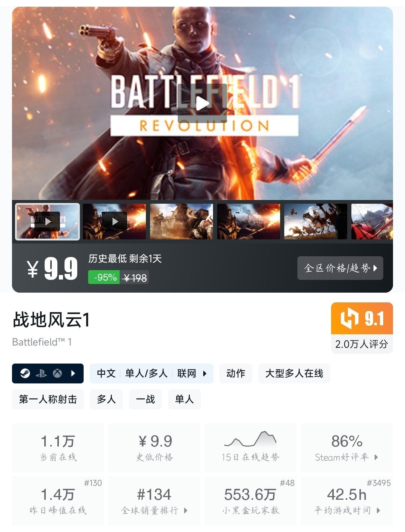The image size is (405, 532).
Task: Select the 第一人称射击 tag
Action: [x=48, y=399]
